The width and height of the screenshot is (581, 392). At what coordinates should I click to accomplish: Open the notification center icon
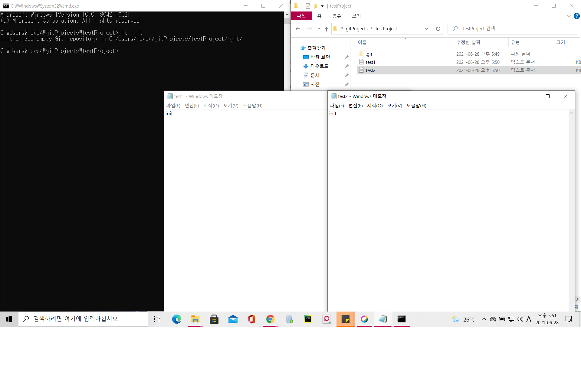(x=568, y=319)
